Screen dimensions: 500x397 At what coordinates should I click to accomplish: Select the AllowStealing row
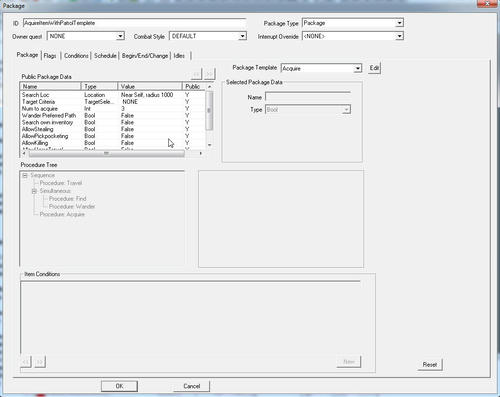point(113,129)
